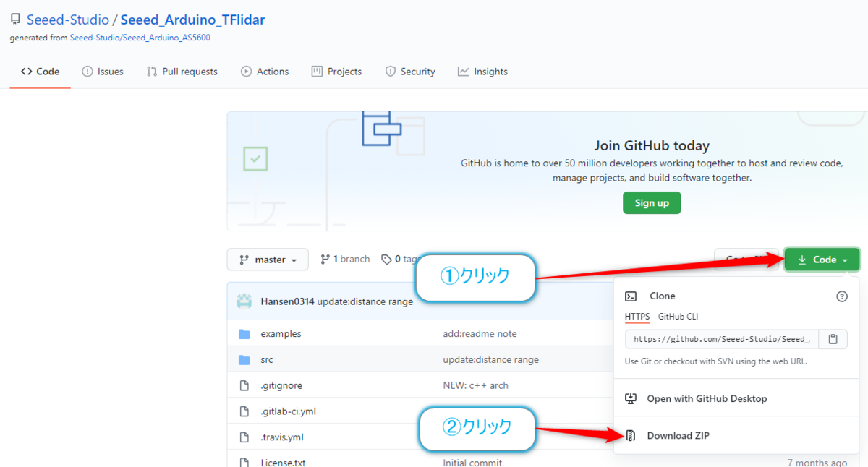Viewport: 868px width, 467px height.
Task: Copy clone URL with clipboard icon
Action: click(833, 339)
